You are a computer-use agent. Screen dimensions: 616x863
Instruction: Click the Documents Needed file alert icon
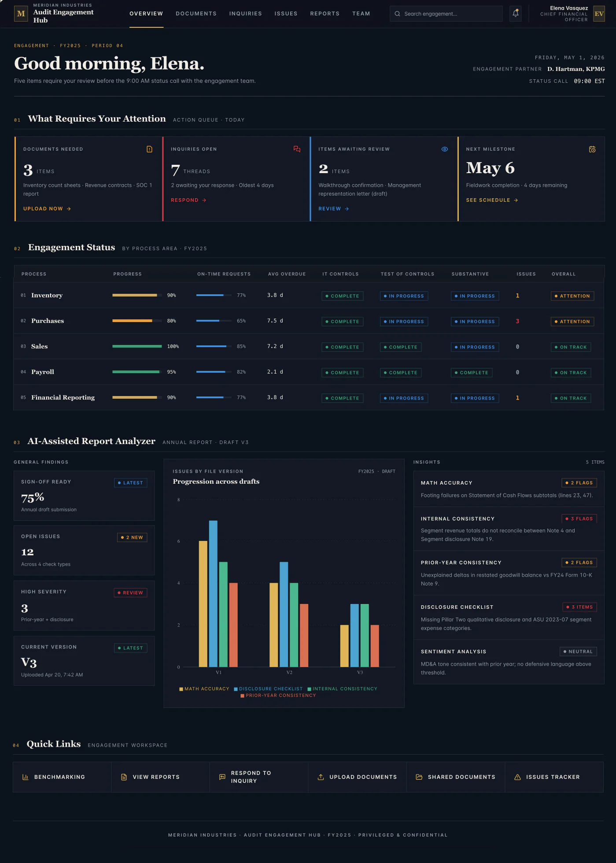149,149
